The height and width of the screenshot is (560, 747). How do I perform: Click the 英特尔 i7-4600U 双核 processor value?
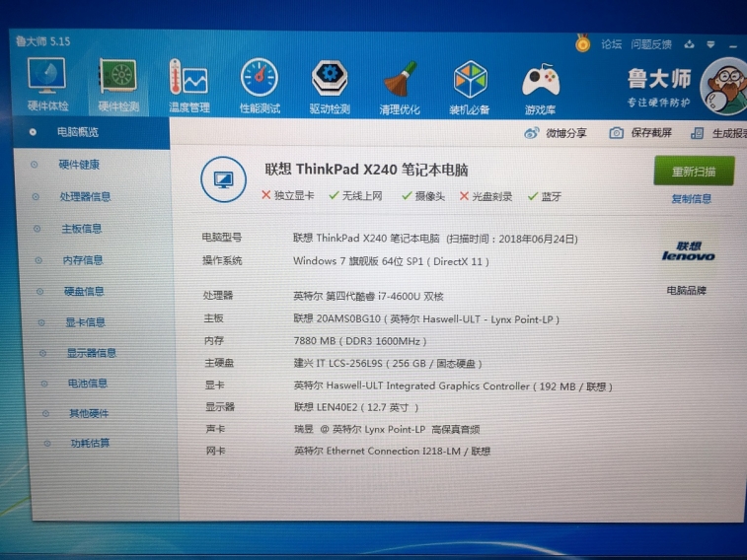point(368,297)
